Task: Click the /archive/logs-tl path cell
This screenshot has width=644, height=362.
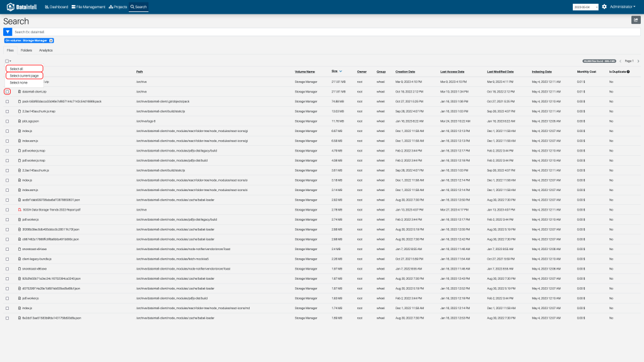Action: tap(146, 121)
